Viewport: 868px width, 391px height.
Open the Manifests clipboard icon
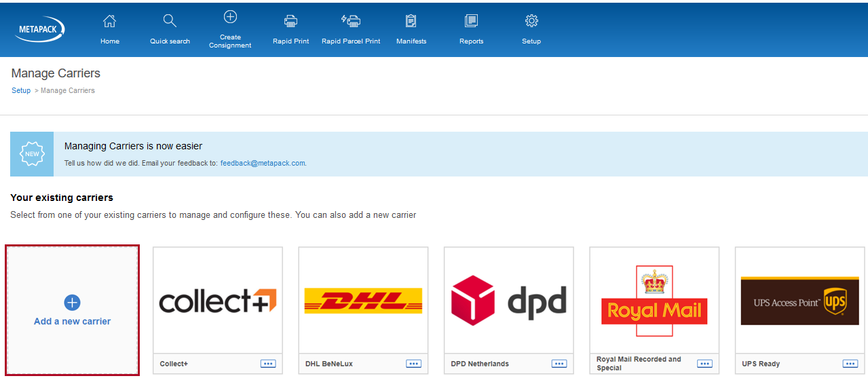(x=411, y=21)
